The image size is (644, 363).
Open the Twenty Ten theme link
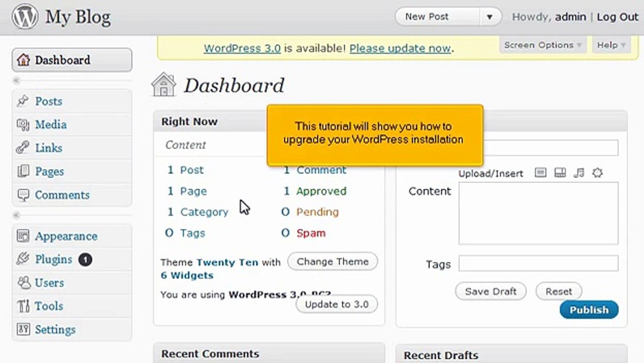click(227, 262)
